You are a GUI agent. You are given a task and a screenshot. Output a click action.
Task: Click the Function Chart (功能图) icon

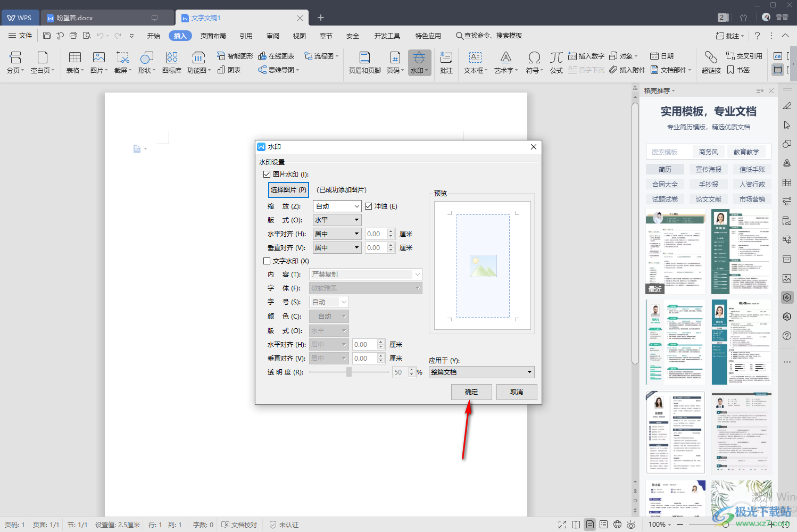pyautogui.click(x=198, y=62)
